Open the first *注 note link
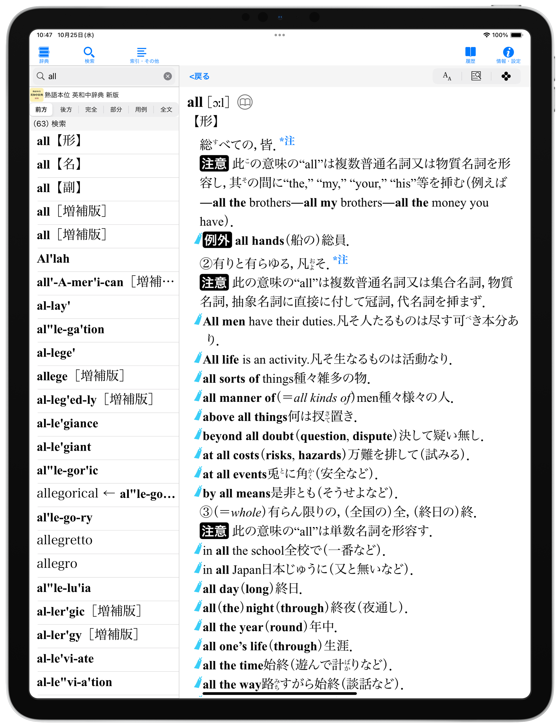 pyautogui.click(x=287, y=141)
